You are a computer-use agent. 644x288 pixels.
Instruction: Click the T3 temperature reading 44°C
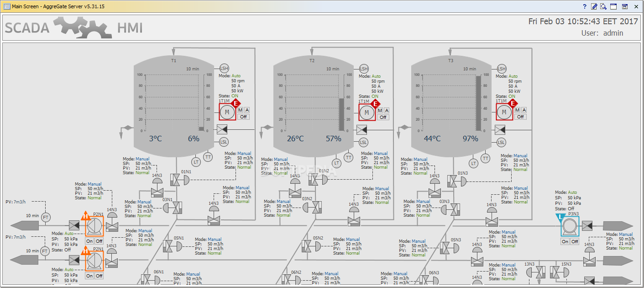coord(432,139)
